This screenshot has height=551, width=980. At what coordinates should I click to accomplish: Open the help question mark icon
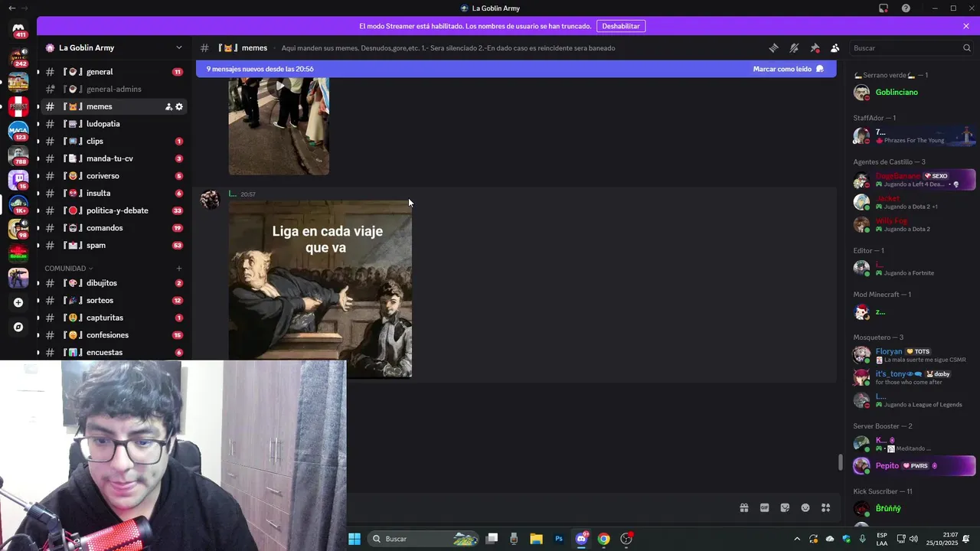point(906,8)
